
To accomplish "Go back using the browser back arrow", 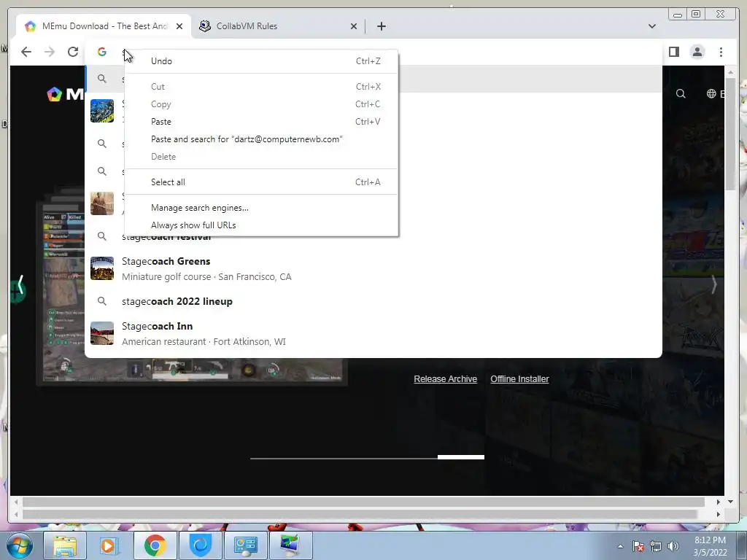I will coord(26,52).
